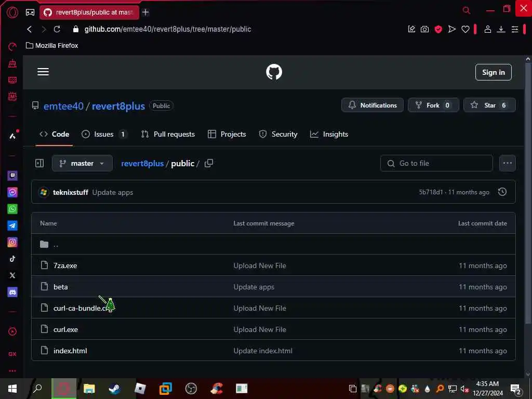Open Discord in Opera sidebar
Screen dimensions: 532x399
tap(12, 292)
